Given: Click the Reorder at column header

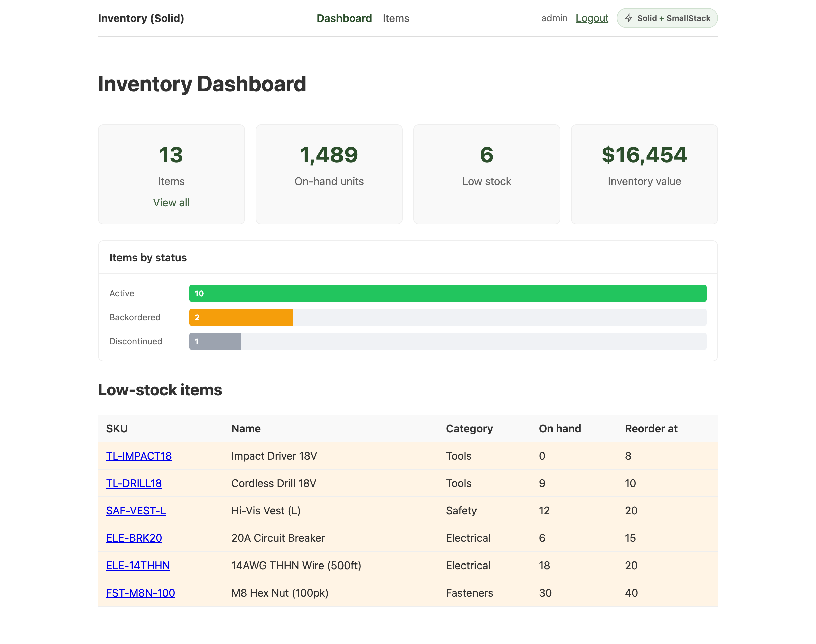Looking at the screenshot, I should (x=651, y=428).
